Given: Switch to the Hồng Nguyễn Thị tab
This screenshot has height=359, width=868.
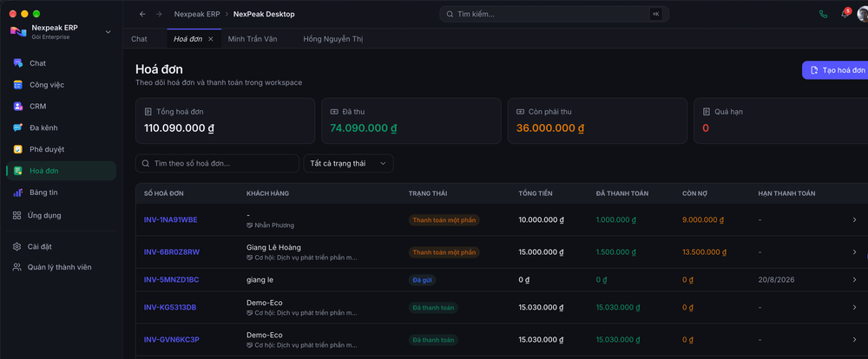Looking at the screenshot, I should pos(332,39).
